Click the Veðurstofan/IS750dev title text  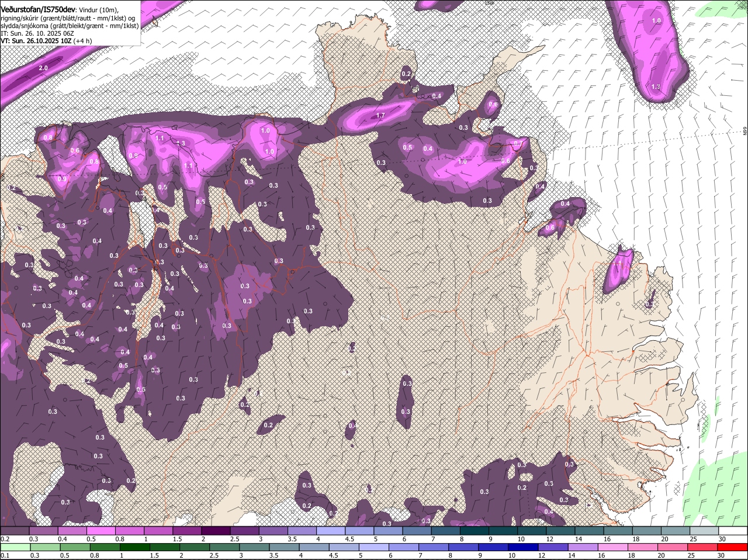(37, 9)
